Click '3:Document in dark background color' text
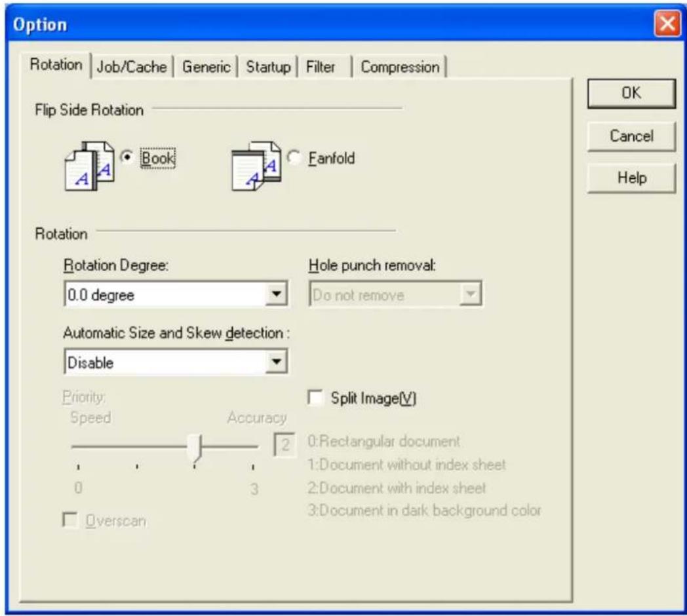Image resolution: width=687 pixels, height=616 pixels. tap(425, 510)
